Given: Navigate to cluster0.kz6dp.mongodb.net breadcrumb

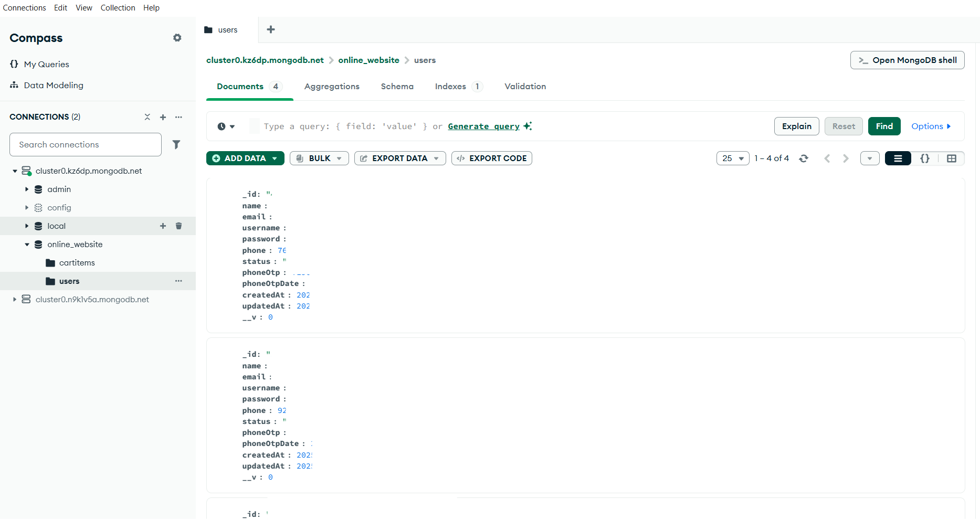Looking at the screenshot, I should click(x=265, y=60).
